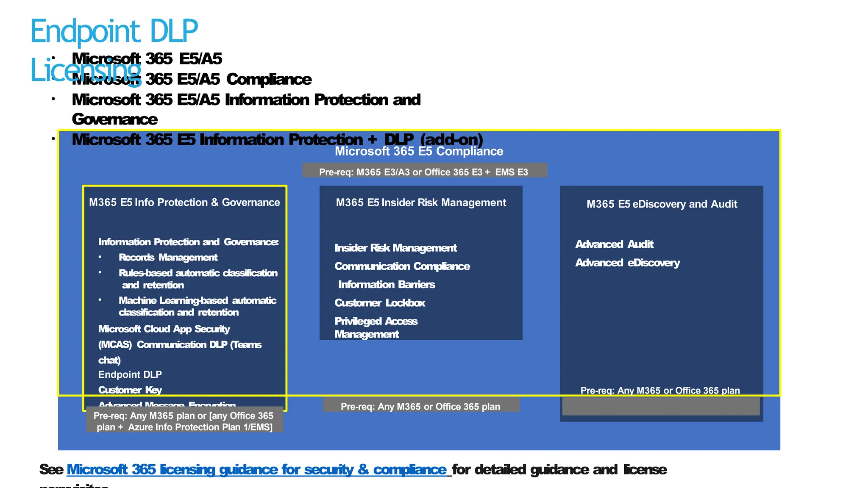Click 'Information Protection and Governance:' subheading
This screenshot has height=488, width=868.
(188, 242)
